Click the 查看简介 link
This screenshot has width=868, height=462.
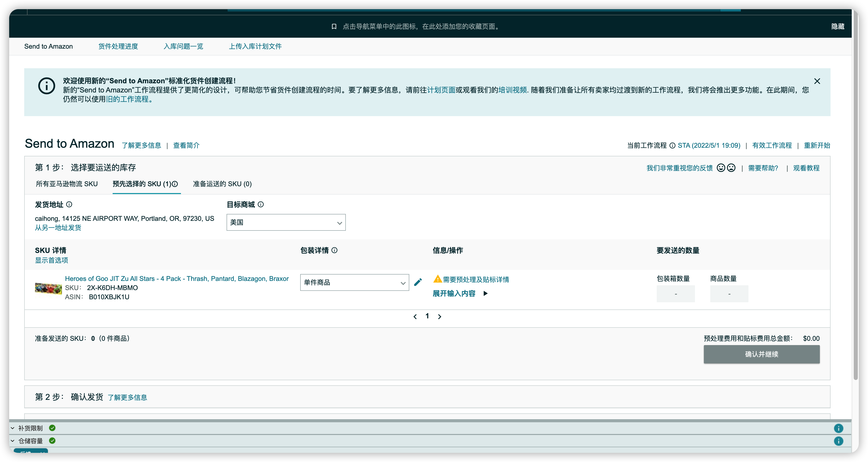point(186,145)
